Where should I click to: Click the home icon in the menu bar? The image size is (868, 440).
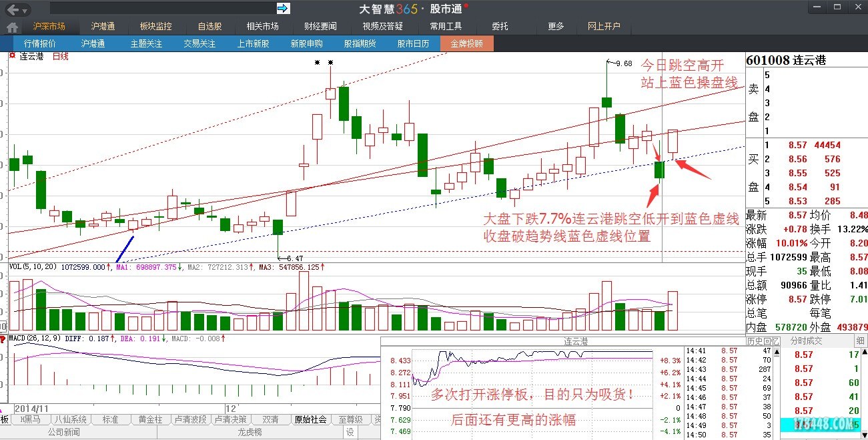[x=12, y=27]
